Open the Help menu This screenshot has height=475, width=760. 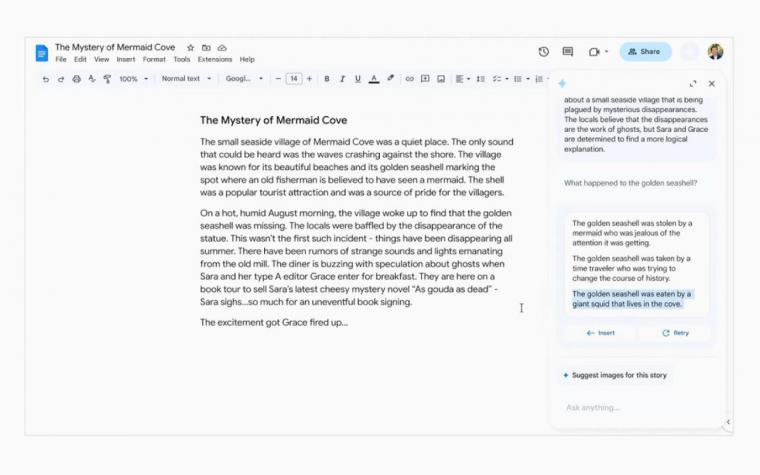pyautogui.click(x=247, y=59)
